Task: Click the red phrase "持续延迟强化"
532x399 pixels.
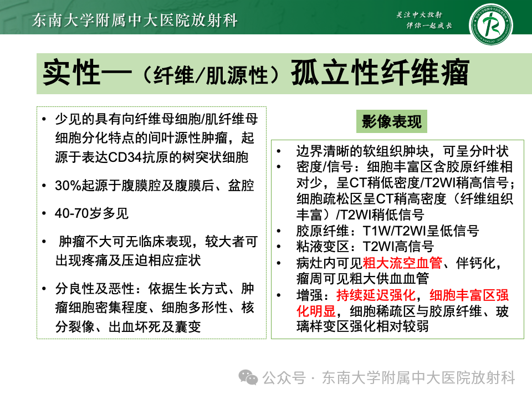Action: [x=376, y=295]
